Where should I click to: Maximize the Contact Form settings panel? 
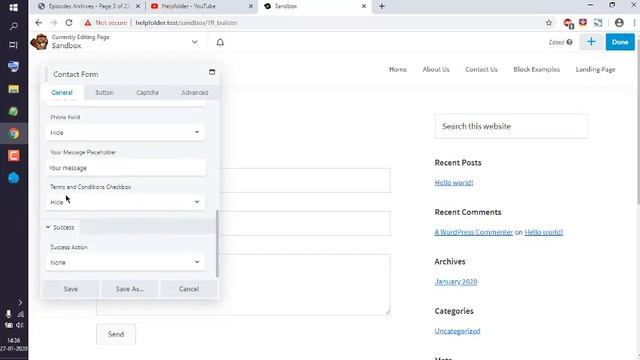tap(212, 72)
